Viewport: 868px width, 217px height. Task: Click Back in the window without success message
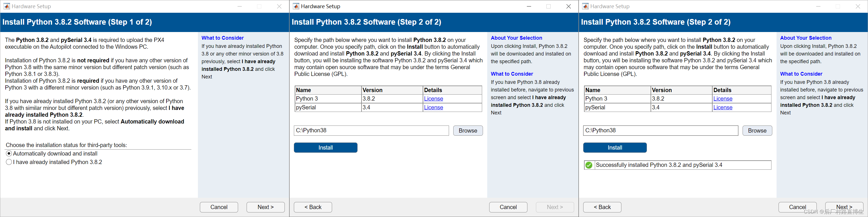tap(313, 207)
